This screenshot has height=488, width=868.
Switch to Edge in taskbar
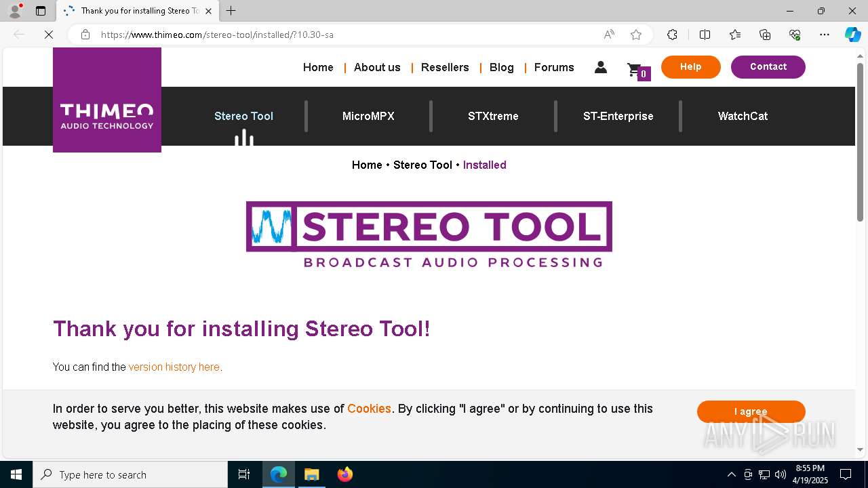click(x=279, y=474)
